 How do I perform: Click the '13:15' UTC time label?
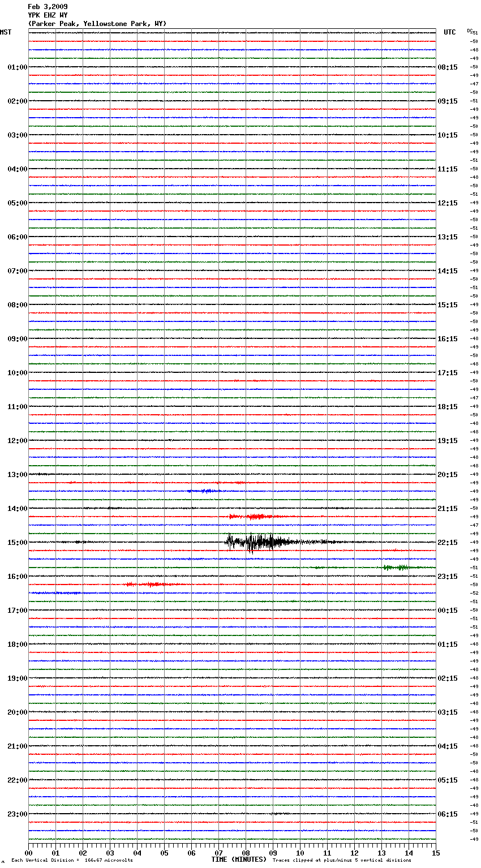tap(448, 237)
